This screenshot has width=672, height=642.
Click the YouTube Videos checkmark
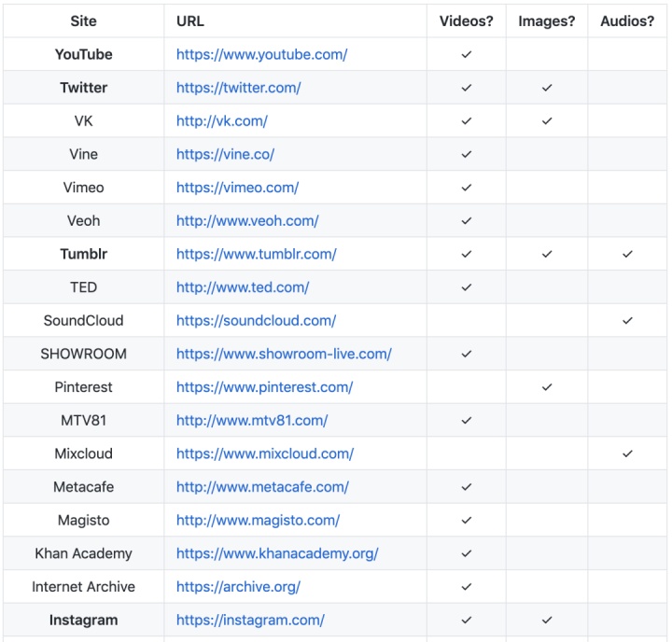pyautogui.click(x=467, y=54)
